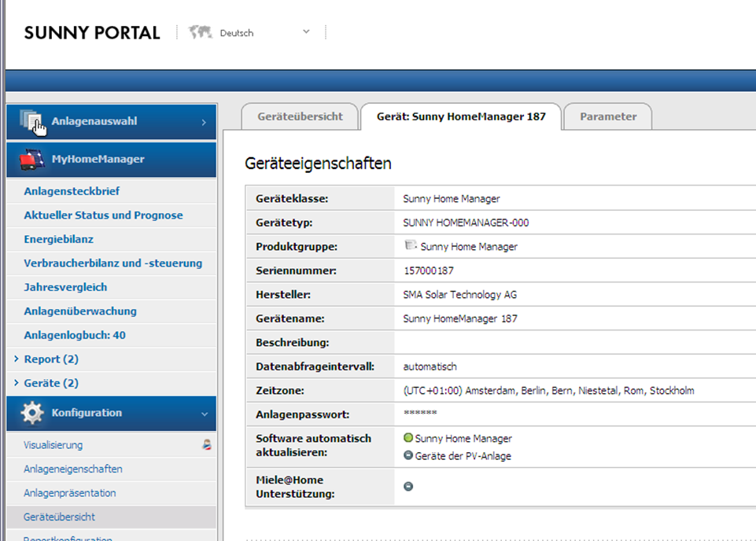Click the Gerätename value Sunny HomeManager 187

tap(460, 318)
